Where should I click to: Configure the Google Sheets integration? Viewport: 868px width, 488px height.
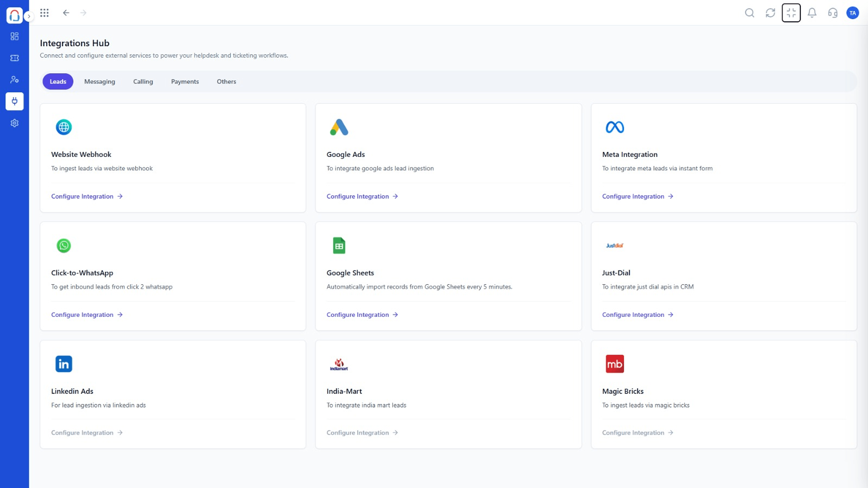(x=362, y=314)
